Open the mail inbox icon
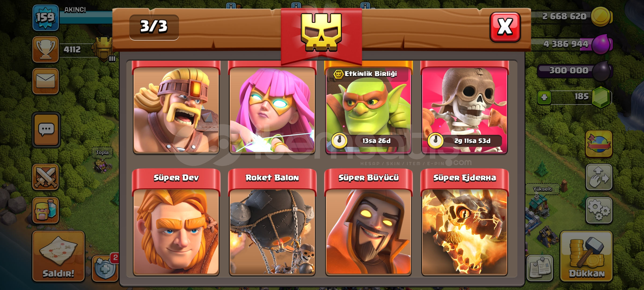 click(x=45, y=81)
